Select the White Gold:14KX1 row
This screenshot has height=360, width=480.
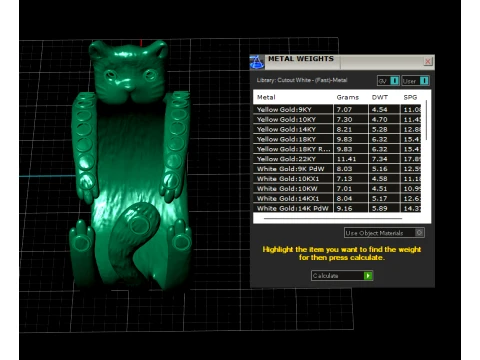[x=337, y=198]
